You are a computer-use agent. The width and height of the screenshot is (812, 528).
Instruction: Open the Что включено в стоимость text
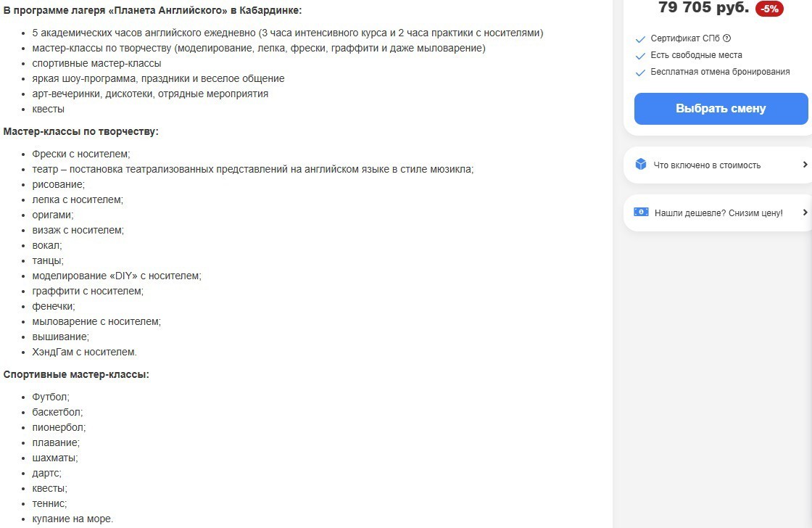707,165
